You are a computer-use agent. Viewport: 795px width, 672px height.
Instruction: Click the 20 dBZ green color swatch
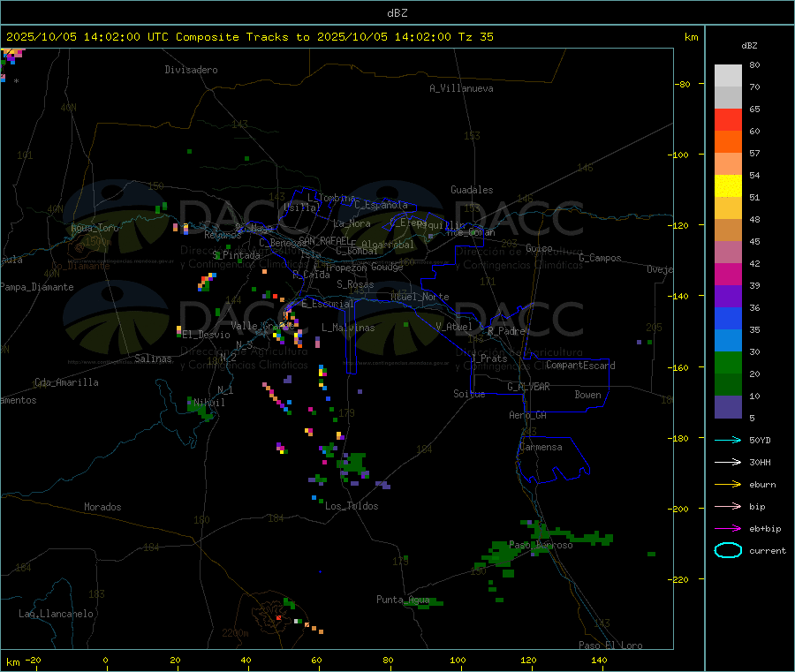(x=728, y=385)
